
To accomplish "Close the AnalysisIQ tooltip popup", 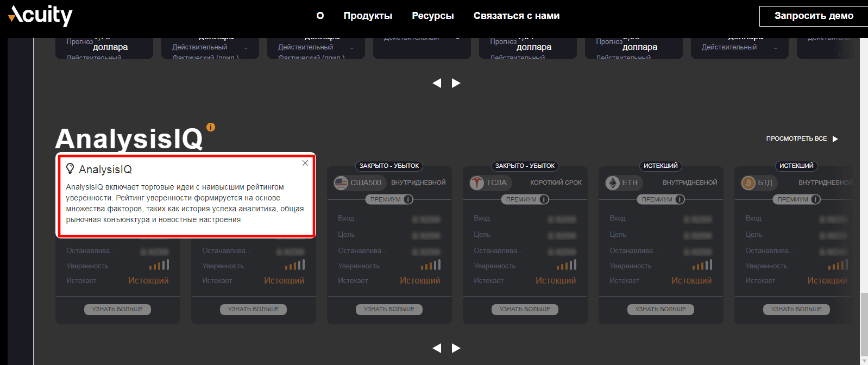I will pyautogui.click(x=305, y=163).
